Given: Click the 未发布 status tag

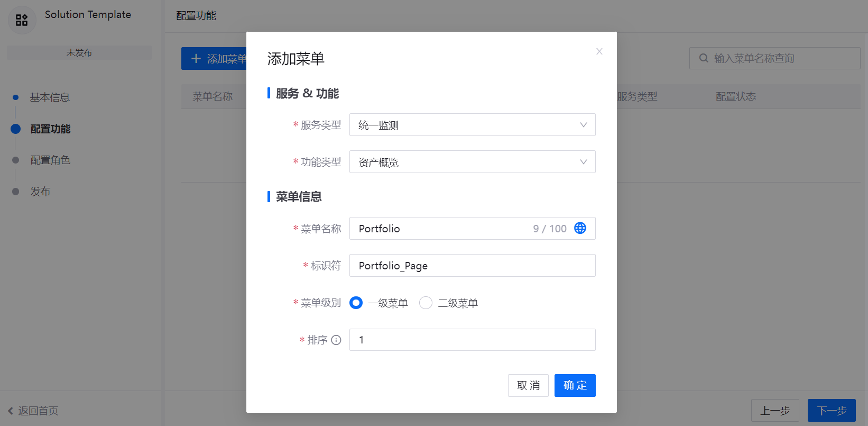Looking at the screenshot, I should 79,52.
